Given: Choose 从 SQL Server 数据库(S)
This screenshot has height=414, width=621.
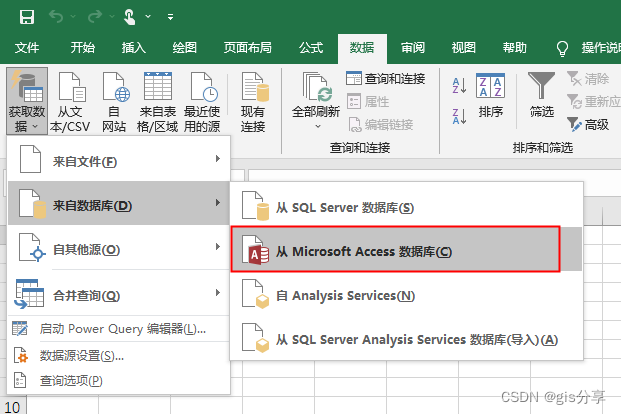Looking at the screenshot, I should click(406, 206).
